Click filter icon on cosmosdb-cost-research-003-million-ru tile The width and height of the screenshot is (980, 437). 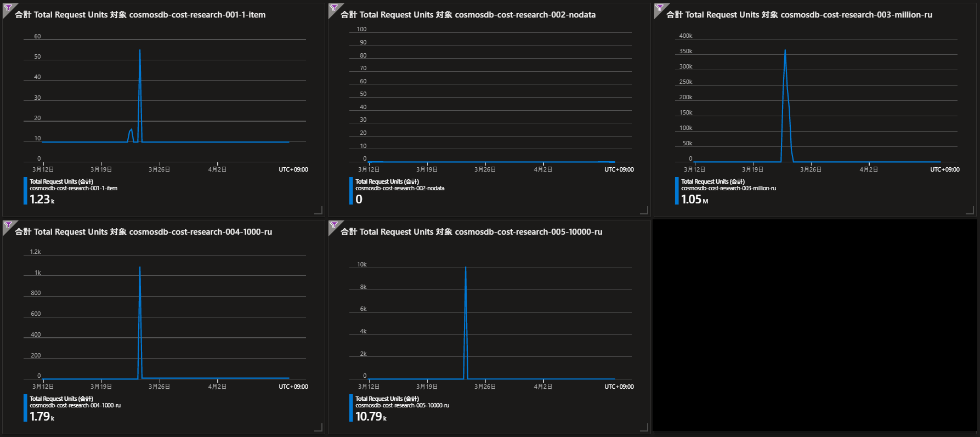(x=659, y=8)
